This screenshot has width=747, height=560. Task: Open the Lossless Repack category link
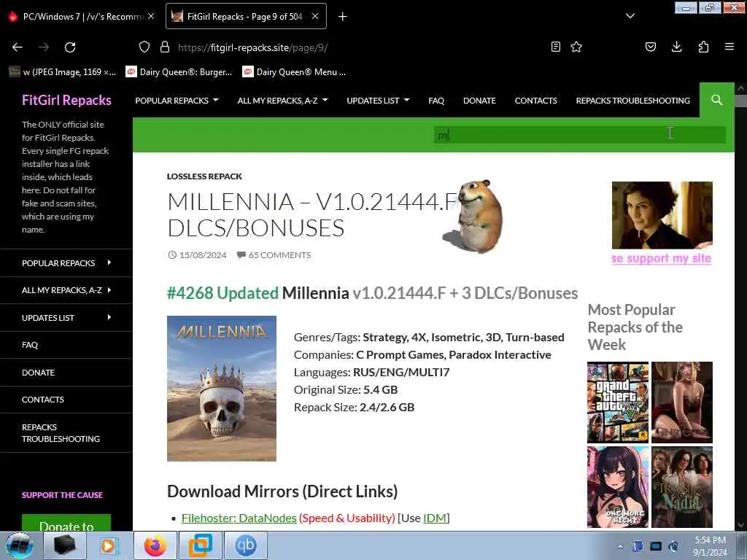(204, 176)
